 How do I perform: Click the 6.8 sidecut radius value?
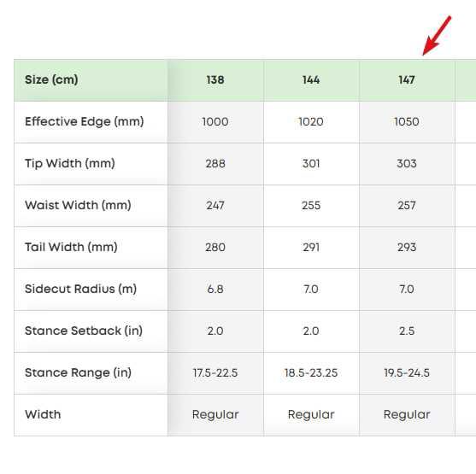(215, 290)
